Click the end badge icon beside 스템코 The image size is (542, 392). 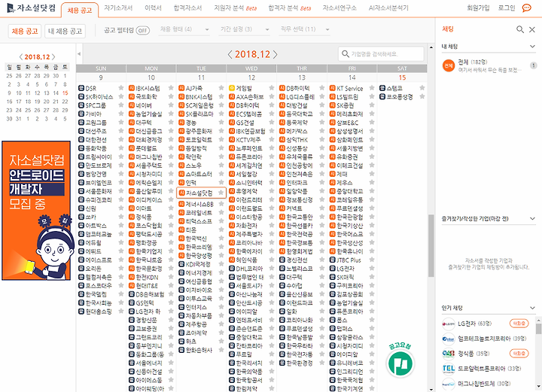coord(382,88)
